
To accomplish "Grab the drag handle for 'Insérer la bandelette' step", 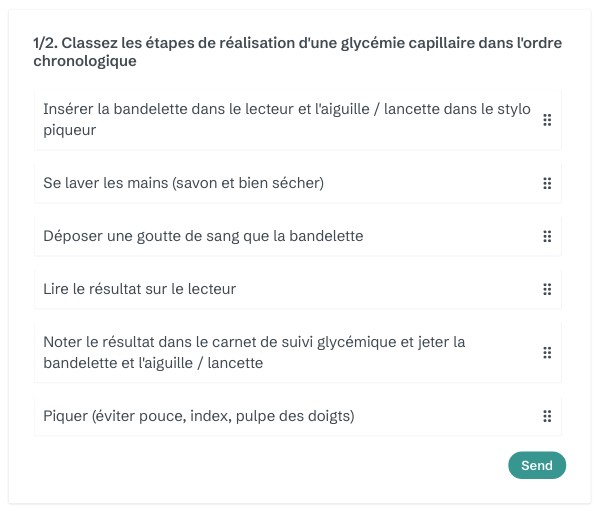I will click(547, 120).
